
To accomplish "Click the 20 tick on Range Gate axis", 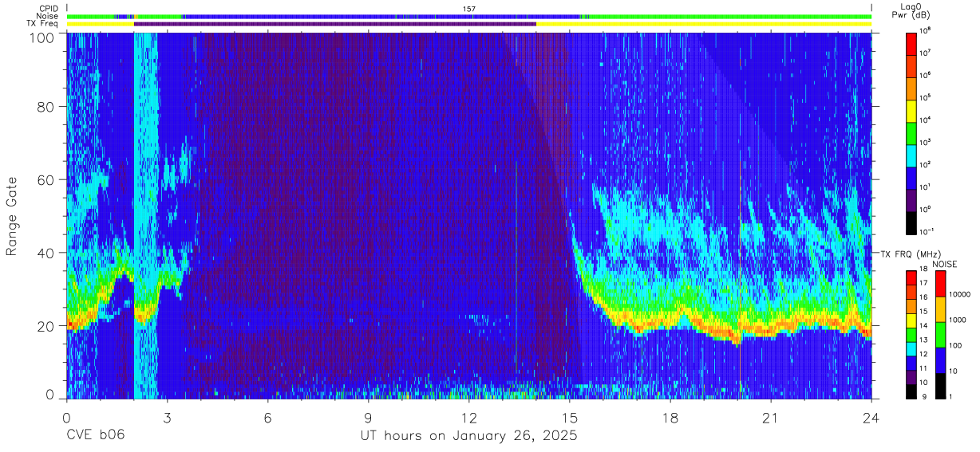I will click(46, 326).
